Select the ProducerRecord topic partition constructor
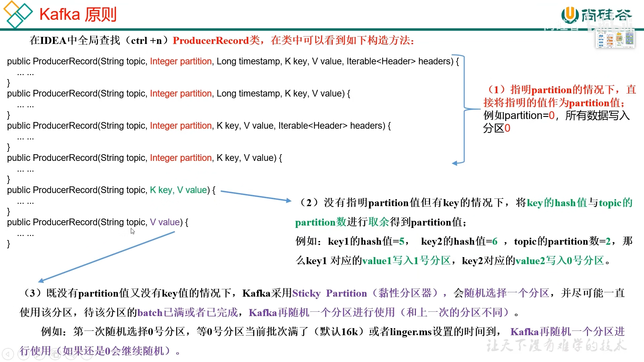 pyautogui.click(x=146, y=158)
